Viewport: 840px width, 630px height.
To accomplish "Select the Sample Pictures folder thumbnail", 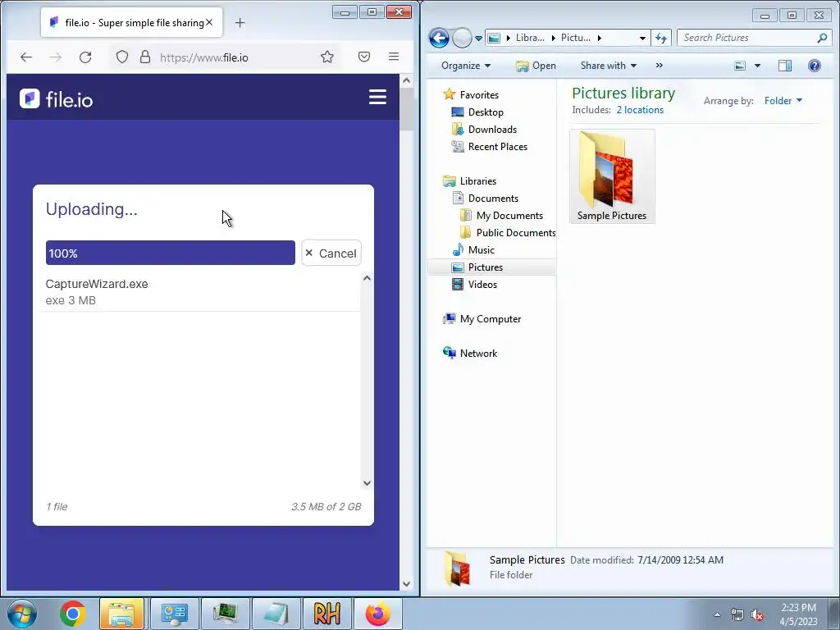I will 612,176.
